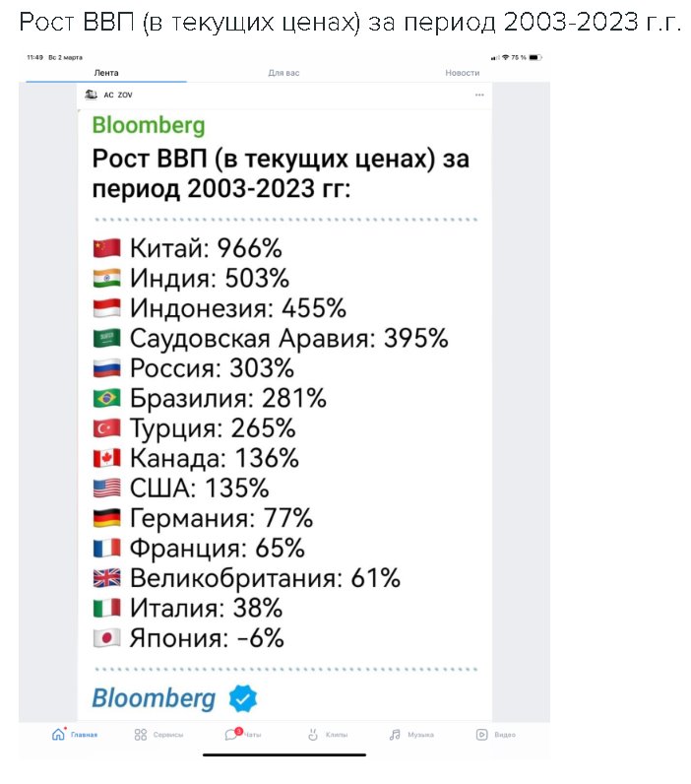The image size is (691, 784).
Task: Click the blue italic Bloomberg footer logo
Action: pyautogui.click(x=154, y=698)
